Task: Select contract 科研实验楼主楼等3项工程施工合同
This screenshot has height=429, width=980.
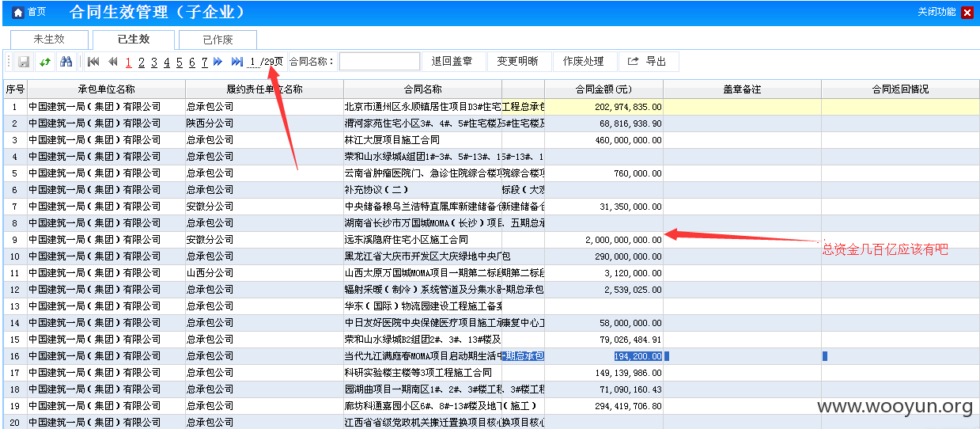Action: pyautogui.click(x=422, y=372)
